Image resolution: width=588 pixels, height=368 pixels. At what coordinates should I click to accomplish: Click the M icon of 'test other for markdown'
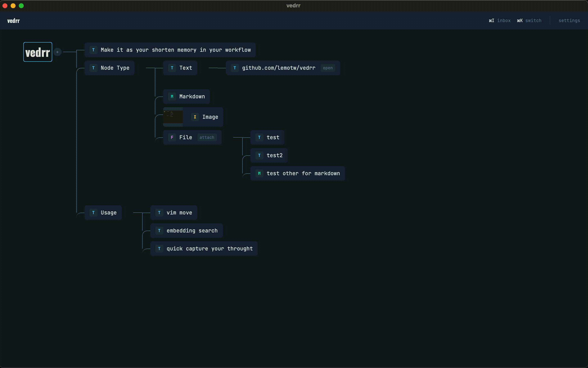coord(259,174)
